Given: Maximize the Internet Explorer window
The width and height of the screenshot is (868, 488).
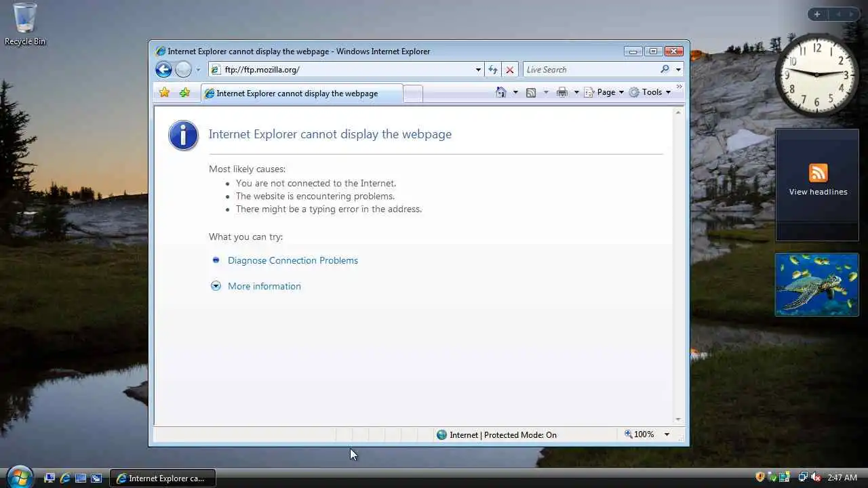Looking at the screenshot, I should tap(653, 51).
